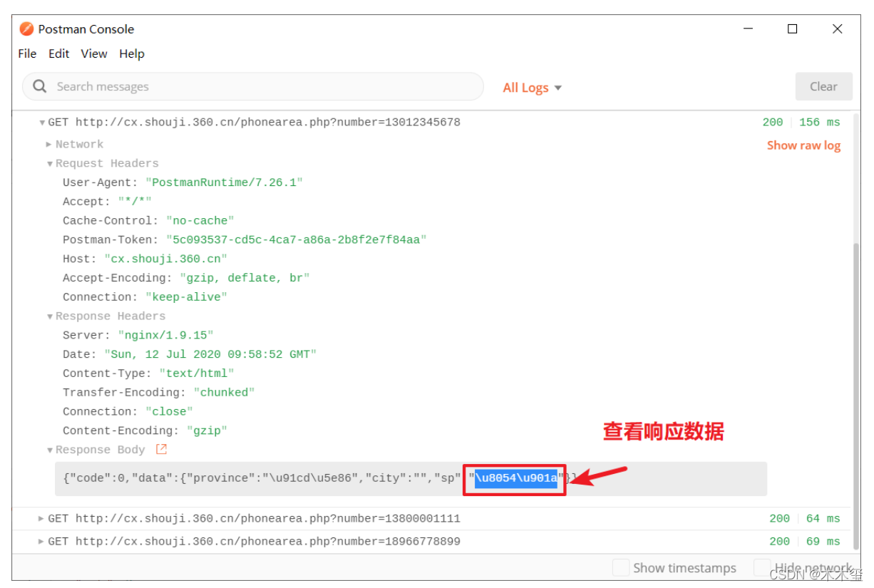This screenshot has height=588, width=874.
Task: Minimize the Postman Console window
Action: 748,29
